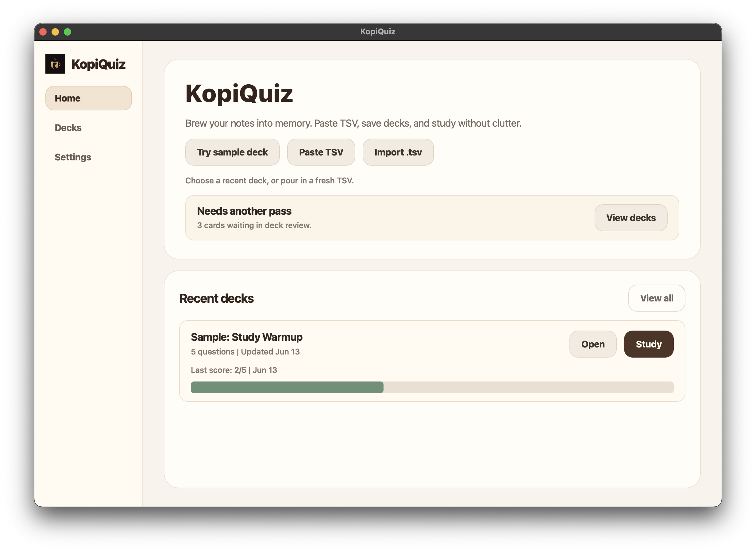
Task: Select the Sample: Study Warmup deck title
Action: [247, 337]
